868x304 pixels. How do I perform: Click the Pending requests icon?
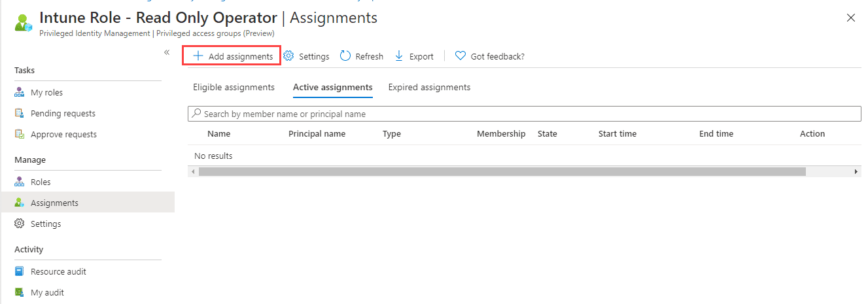click(19, 114)
